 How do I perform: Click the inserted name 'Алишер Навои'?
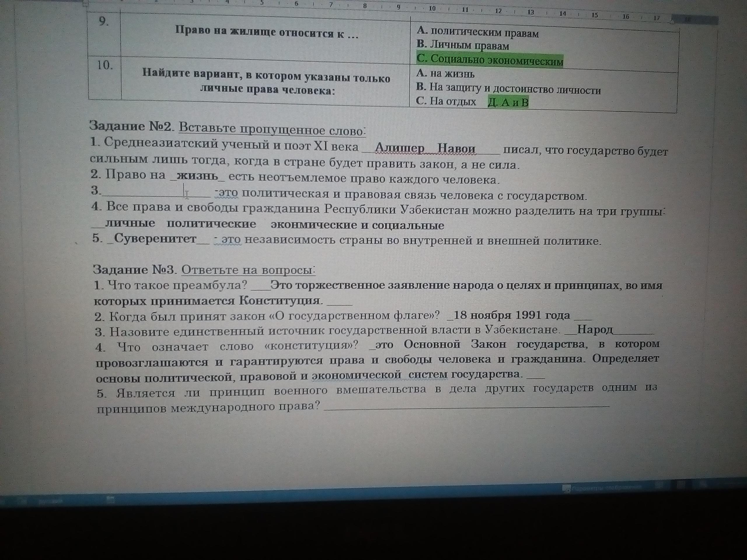[x=425, y=148]
